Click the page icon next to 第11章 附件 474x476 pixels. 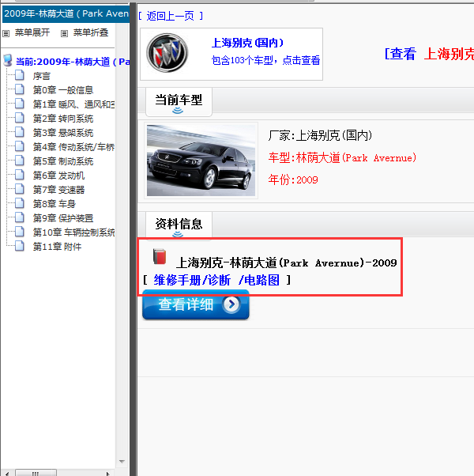[x=20, y=246]
